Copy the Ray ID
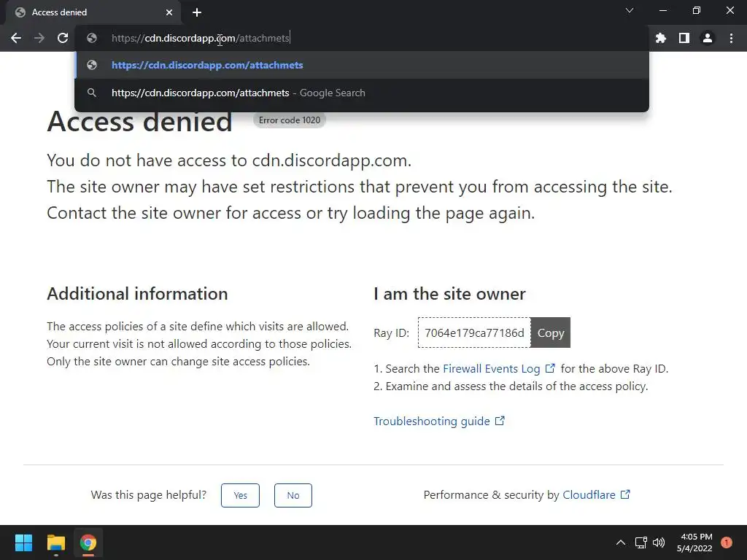The height and width of the screenshot is (560, 747). coord(550,332)
